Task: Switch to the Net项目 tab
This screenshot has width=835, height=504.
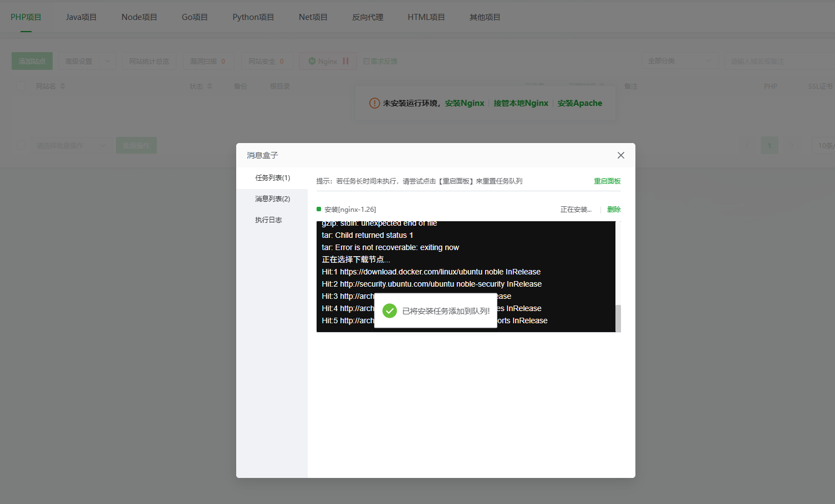Action: [313, 17]
